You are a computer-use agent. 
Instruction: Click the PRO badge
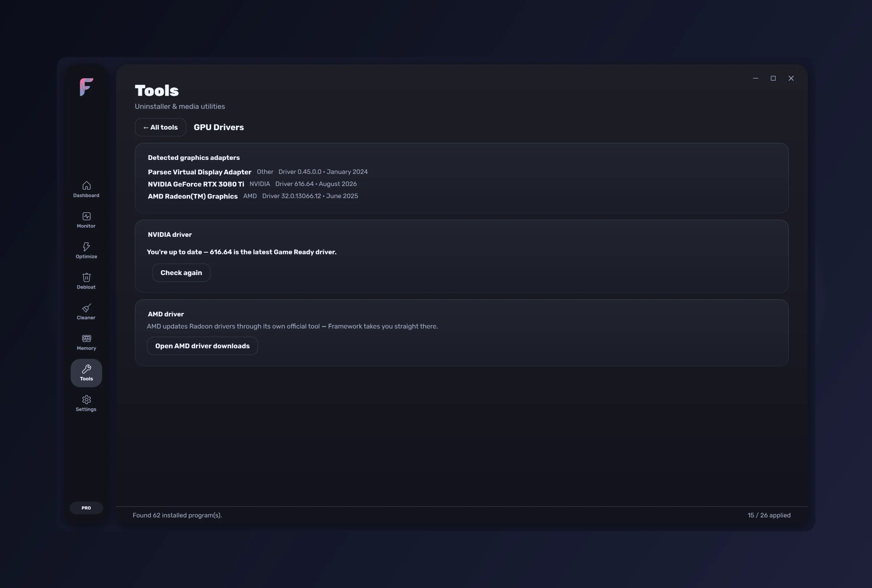tap(86, 508)
